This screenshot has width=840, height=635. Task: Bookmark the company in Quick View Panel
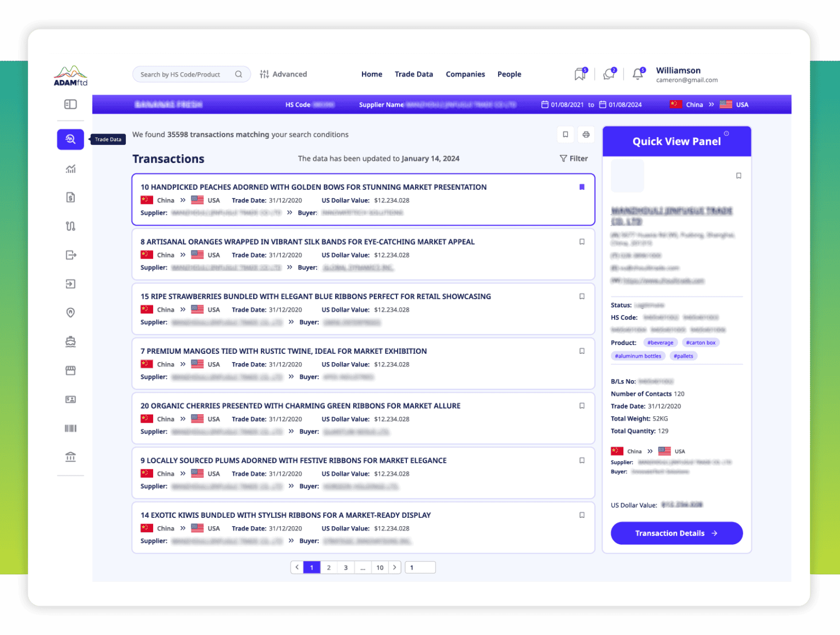pyautogui.click(x=739, y=176)
